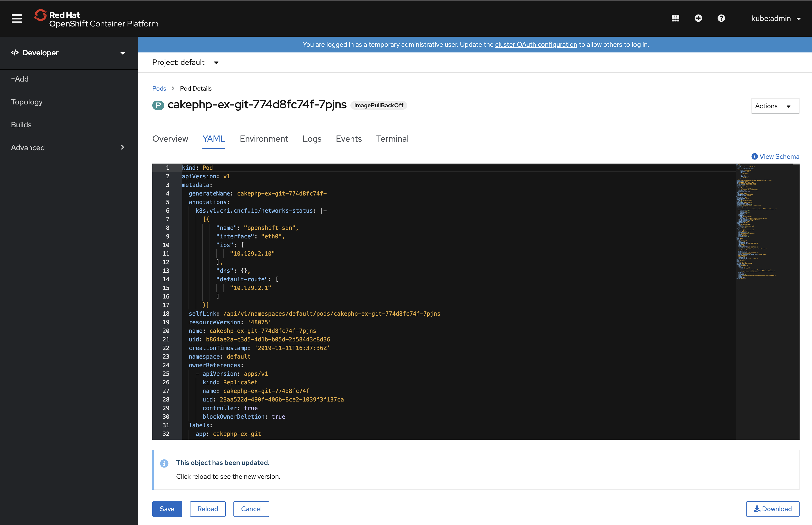Open the help question mark icon
812x525 pixels.
click(x=721, y=18)
